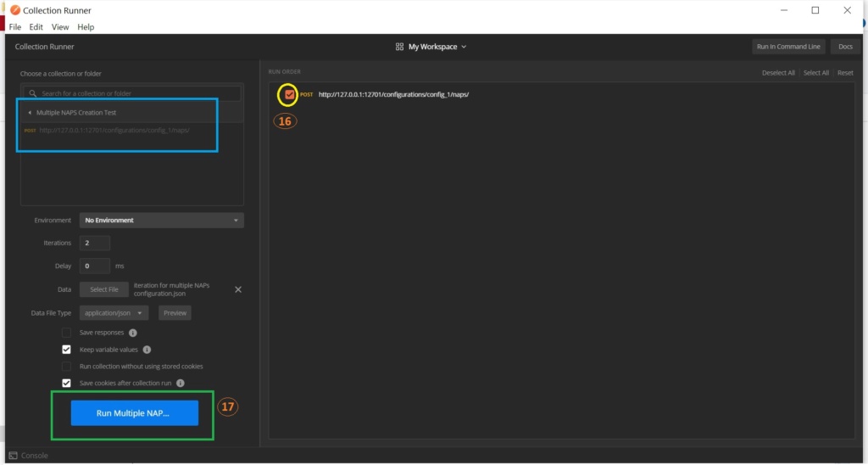Click the Collection Runner header title
The height and width of the screenshot is (465, 868).
click(x=44, y=47)
